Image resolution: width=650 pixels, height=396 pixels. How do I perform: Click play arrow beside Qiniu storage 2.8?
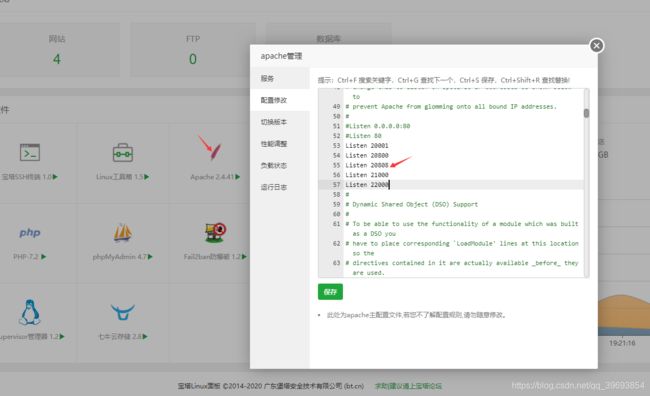[145, 336]
